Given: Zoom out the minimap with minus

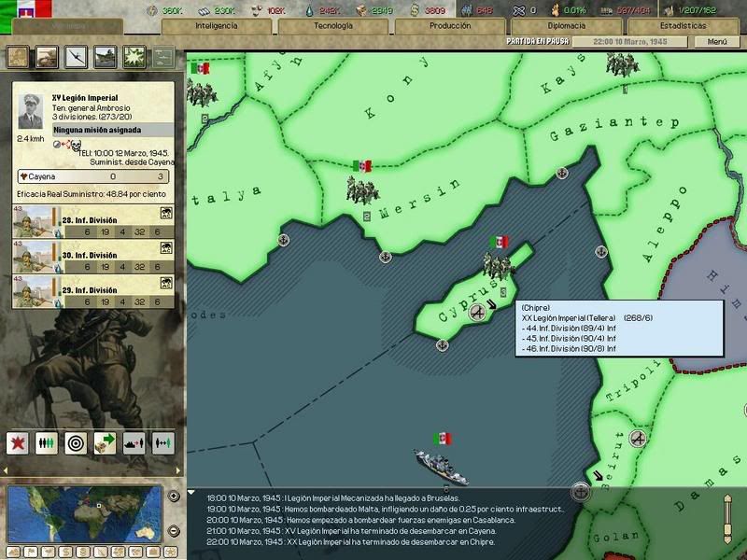Looking at the screenshot, I should coord(174,530).
